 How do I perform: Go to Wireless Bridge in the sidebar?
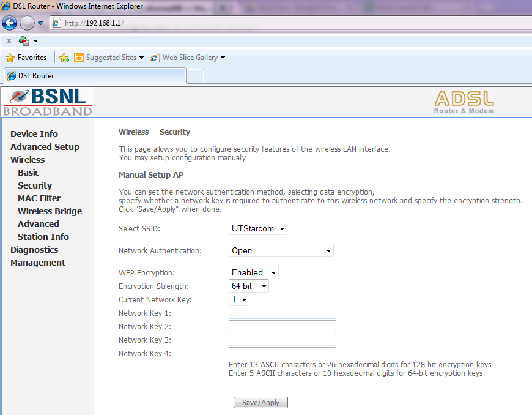coord(50,211)
